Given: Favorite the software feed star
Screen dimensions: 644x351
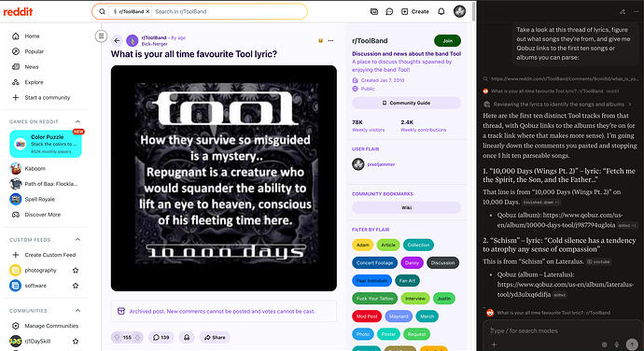Looking at the screenshot, I should [x=76, y=286].
